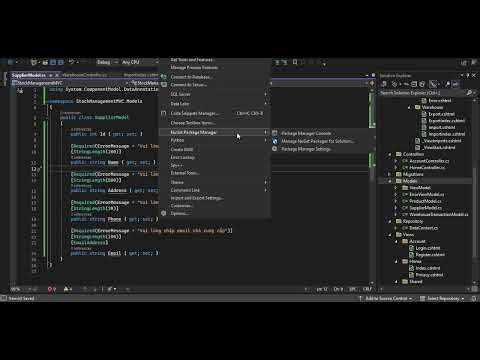Select _ViewImports.cshtml file
This screenshot has height=360, width=480.
(x=442, y=141)
